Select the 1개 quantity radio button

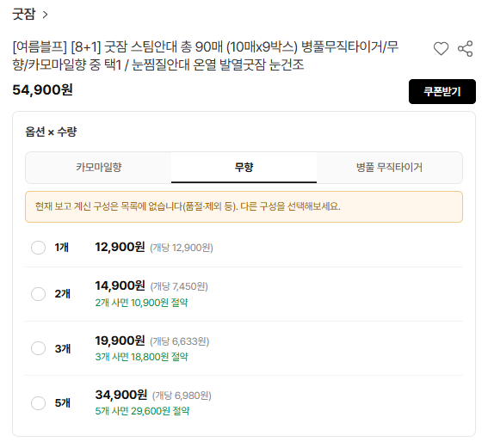click(x=38, y=248)
